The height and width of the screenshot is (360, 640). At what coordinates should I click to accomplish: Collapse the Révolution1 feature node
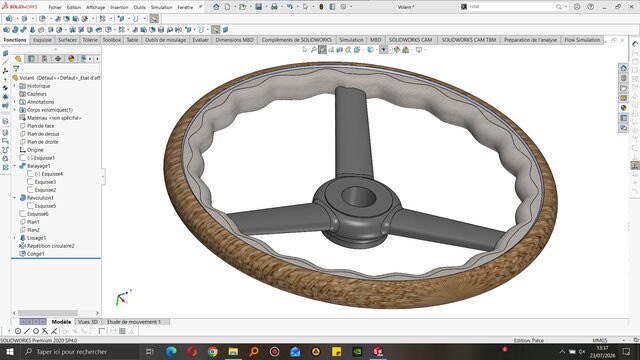pyautogui.click(x=15, y=198)
